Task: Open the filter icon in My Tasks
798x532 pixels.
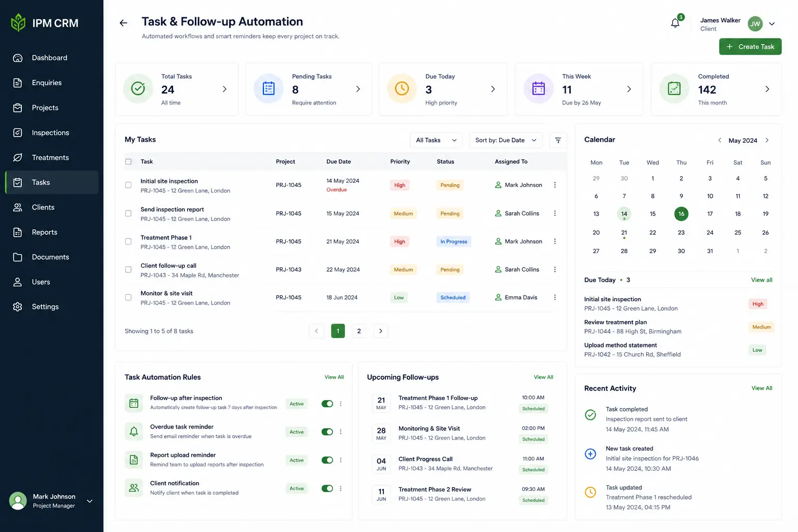Action: tap(558, 140)
